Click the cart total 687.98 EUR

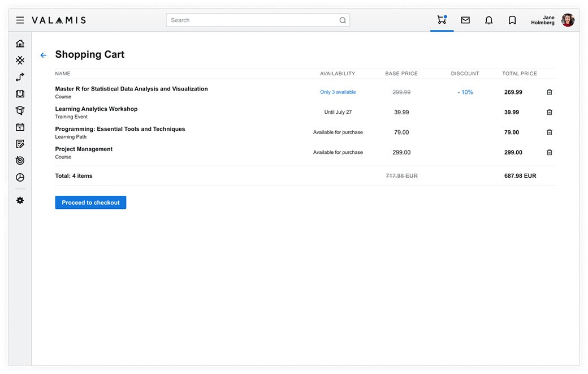coord(520,175)
